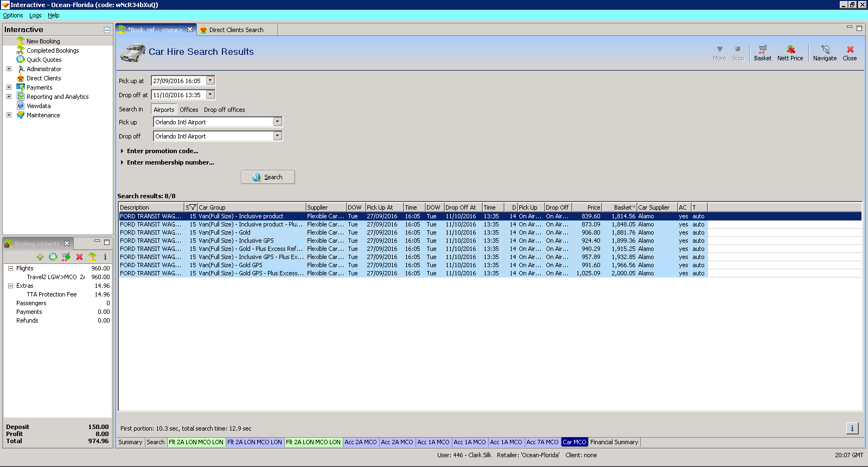The image size is (868, 467).
Task: Click the info button at bottom right of results
Action: point(852,428)
